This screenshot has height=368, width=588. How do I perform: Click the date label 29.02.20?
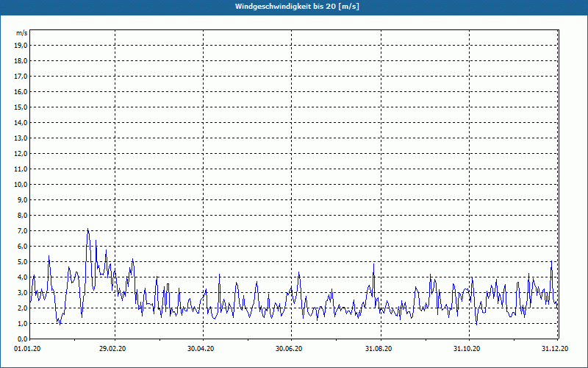pos(112,349)
